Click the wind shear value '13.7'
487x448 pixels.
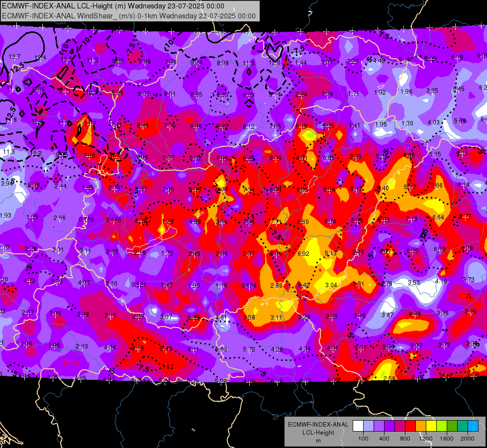(14, 57)
